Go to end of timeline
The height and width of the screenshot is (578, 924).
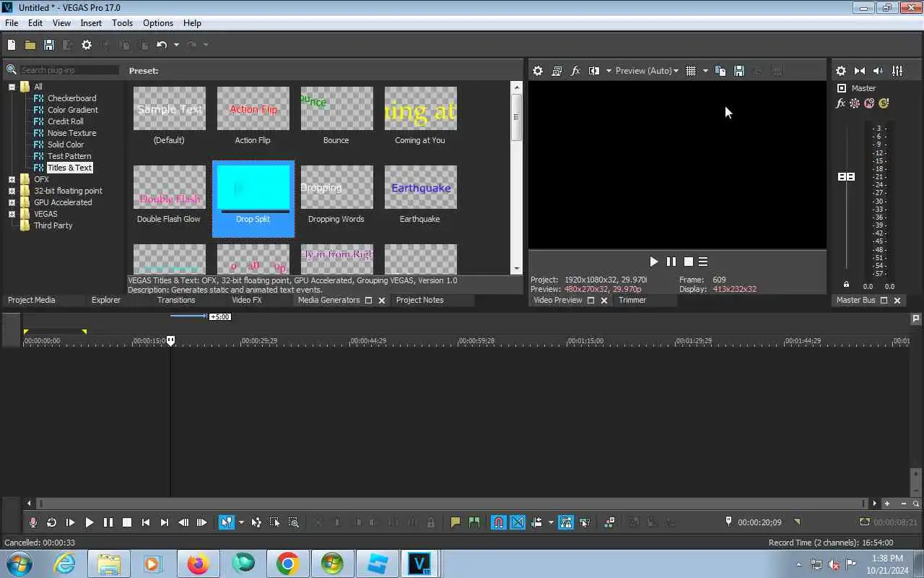[x=165, y=522]
